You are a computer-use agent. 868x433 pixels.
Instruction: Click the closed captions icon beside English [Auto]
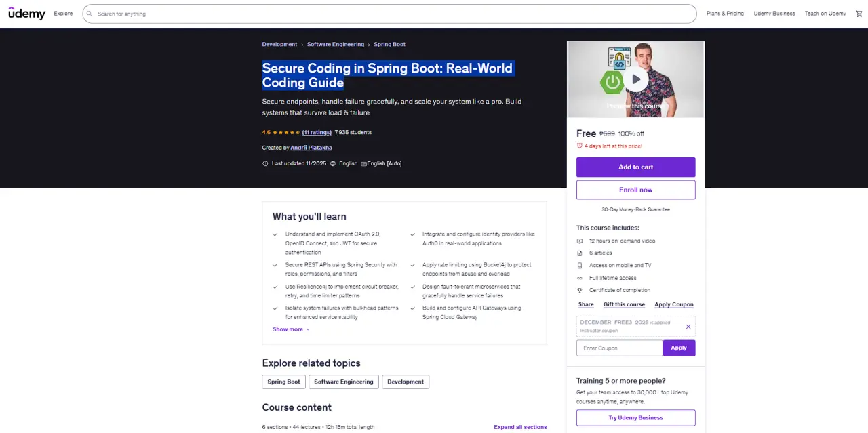[364, 163]
